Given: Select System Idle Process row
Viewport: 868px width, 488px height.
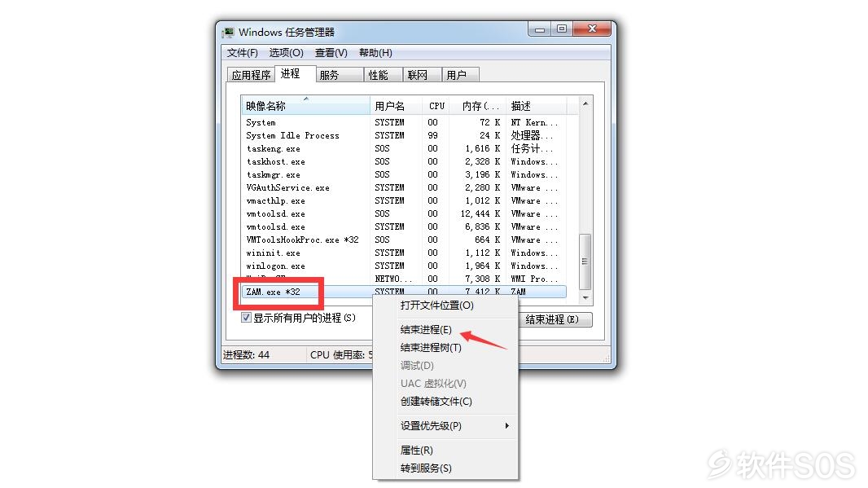Looking at the screenshot, I should [x=404, y=136].
